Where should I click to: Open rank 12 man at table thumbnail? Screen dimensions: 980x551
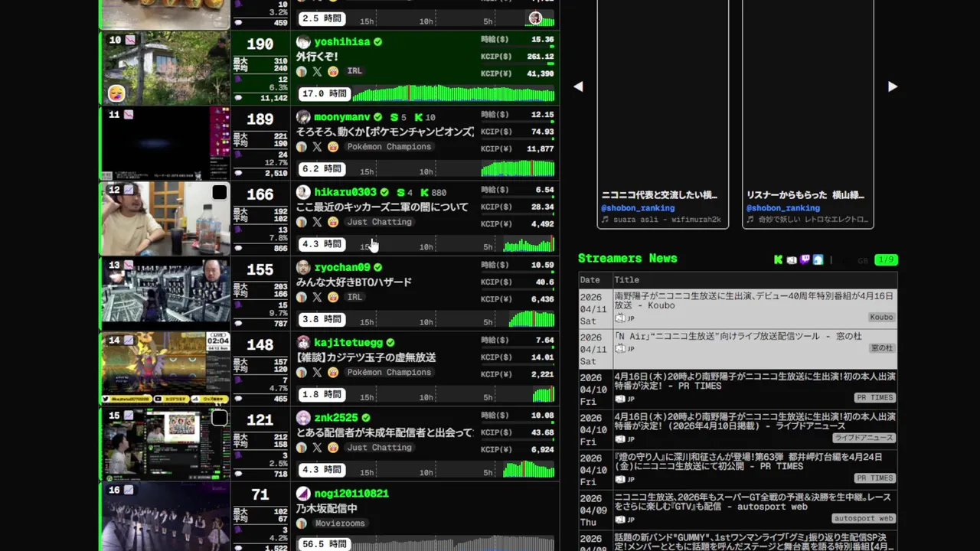coord(165,218)
